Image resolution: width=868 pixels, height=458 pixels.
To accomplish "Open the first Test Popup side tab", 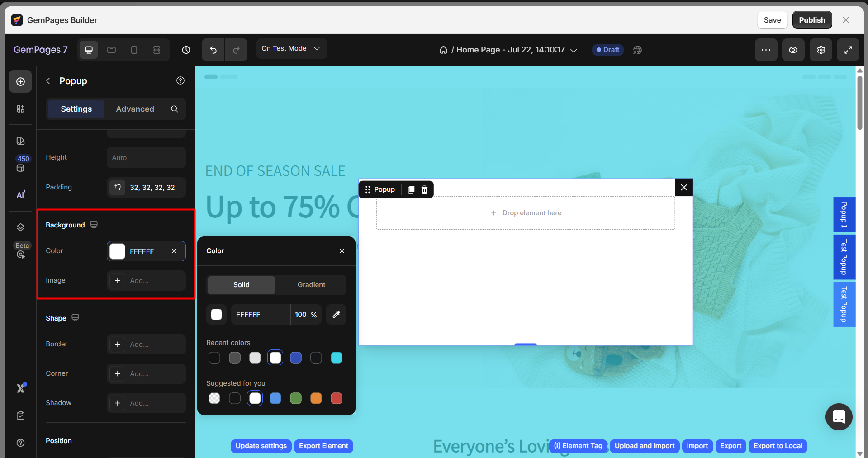I will coord(844,257).
